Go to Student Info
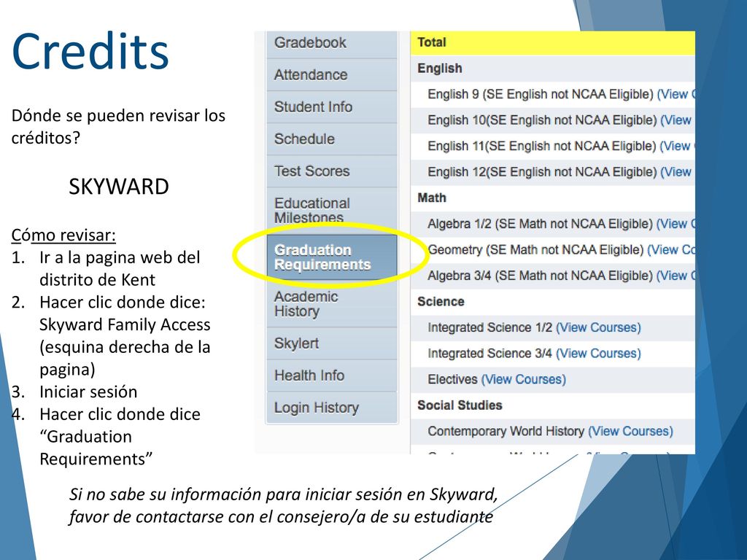747x560 pixels. pos(332,107)
